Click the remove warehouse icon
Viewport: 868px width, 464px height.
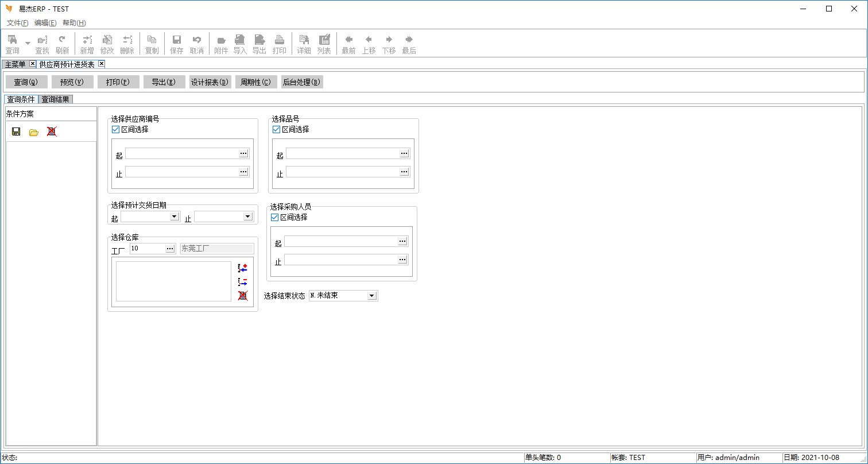pos(243,282)
